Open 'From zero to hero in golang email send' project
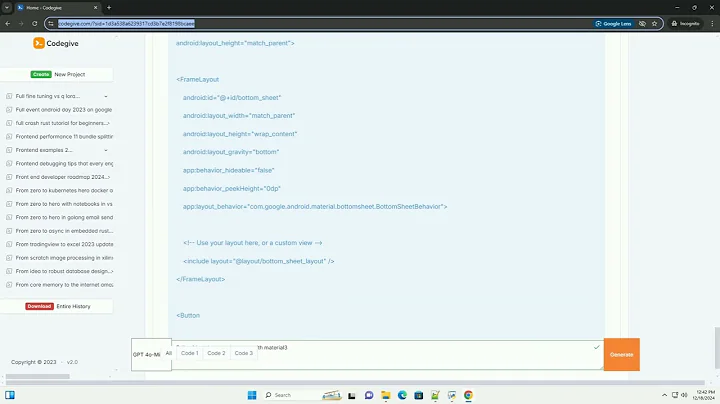720x404 pixels. 64,217
